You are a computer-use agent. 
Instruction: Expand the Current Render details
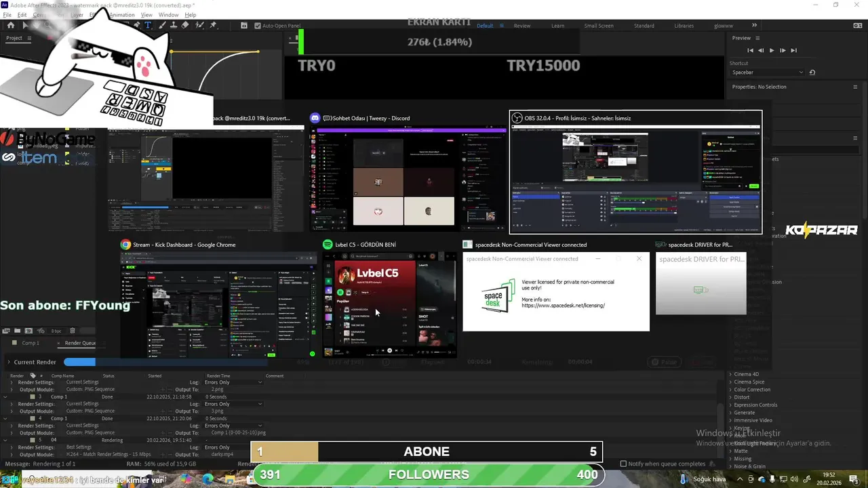coord(9,362)
